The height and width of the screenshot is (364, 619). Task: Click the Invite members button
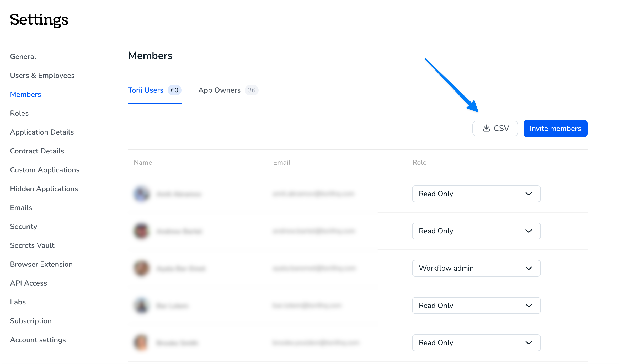coord(555,129)
